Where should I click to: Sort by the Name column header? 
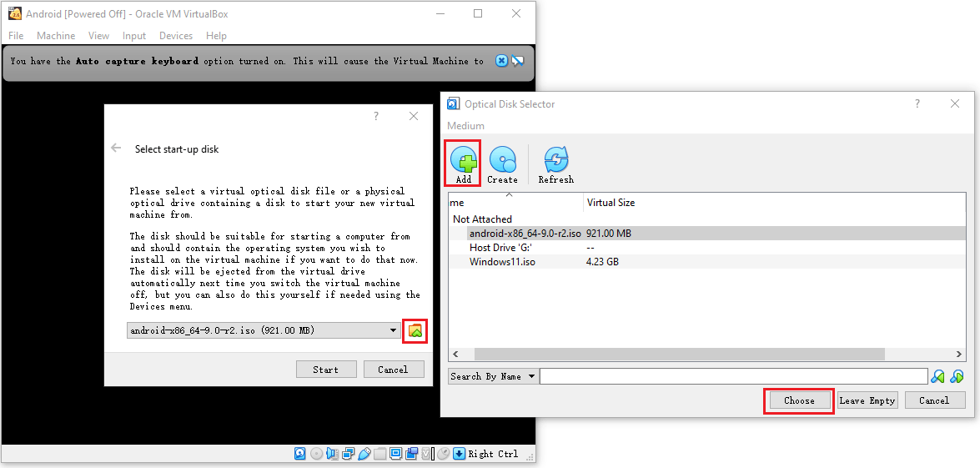click(515, 203)
